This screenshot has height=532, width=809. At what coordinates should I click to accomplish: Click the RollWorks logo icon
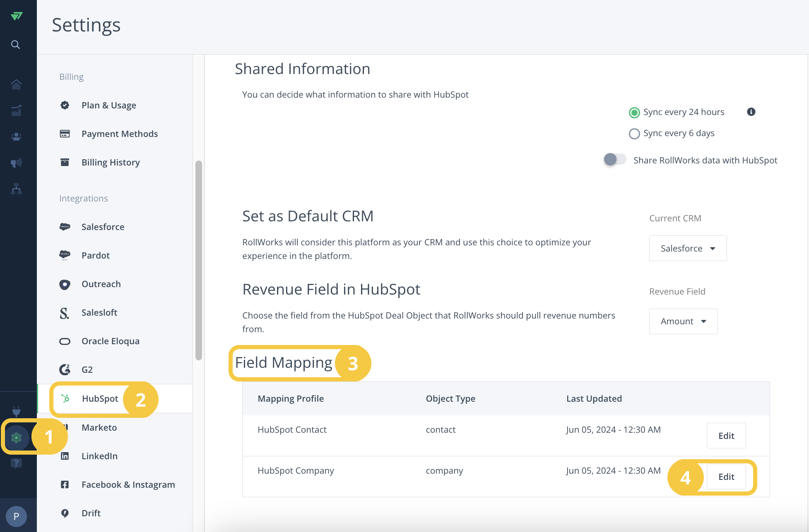point(17,16)
